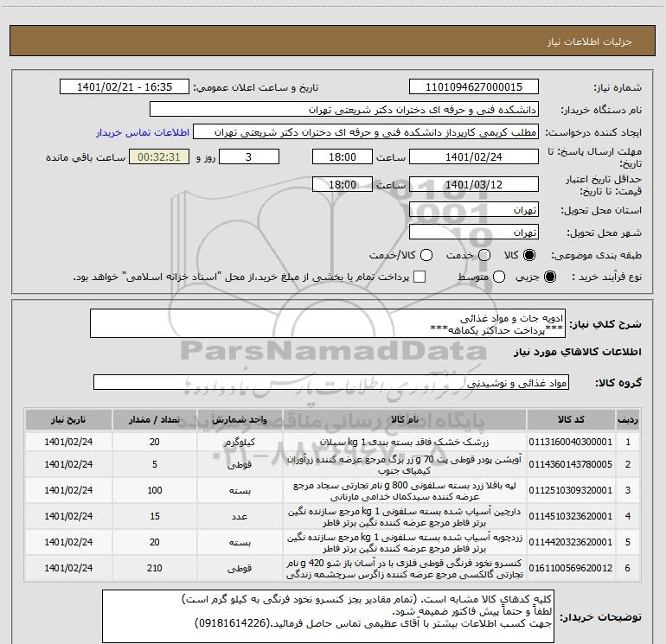Click the شرح کلی نیاز text box
Viewport: 666px width, 644px height.
pyautogui.click(x=328, y=324)
